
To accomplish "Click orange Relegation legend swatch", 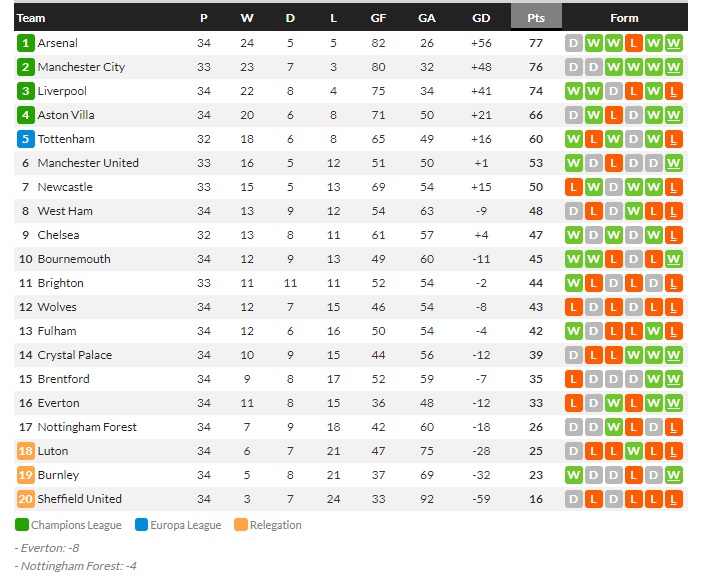I will click(241, 525).
